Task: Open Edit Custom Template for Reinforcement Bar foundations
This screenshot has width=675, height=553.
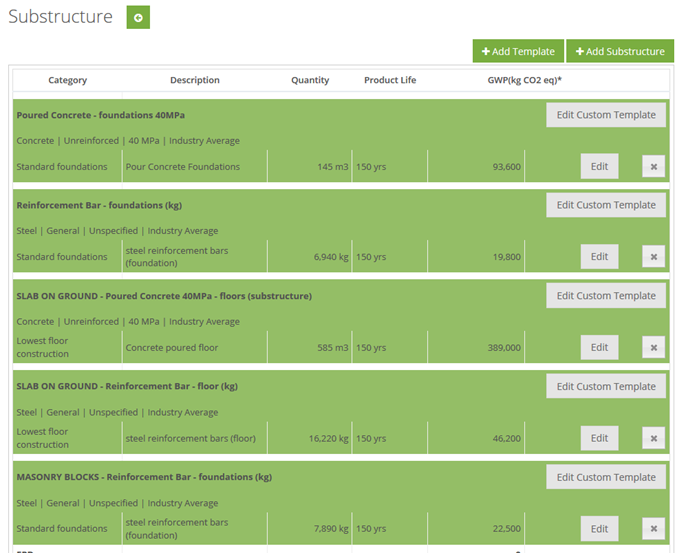Action: [x=606, y=205]
